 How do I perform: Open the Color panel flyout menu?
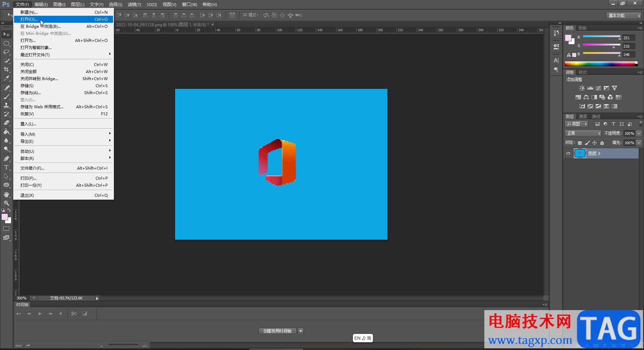point(640,28)
